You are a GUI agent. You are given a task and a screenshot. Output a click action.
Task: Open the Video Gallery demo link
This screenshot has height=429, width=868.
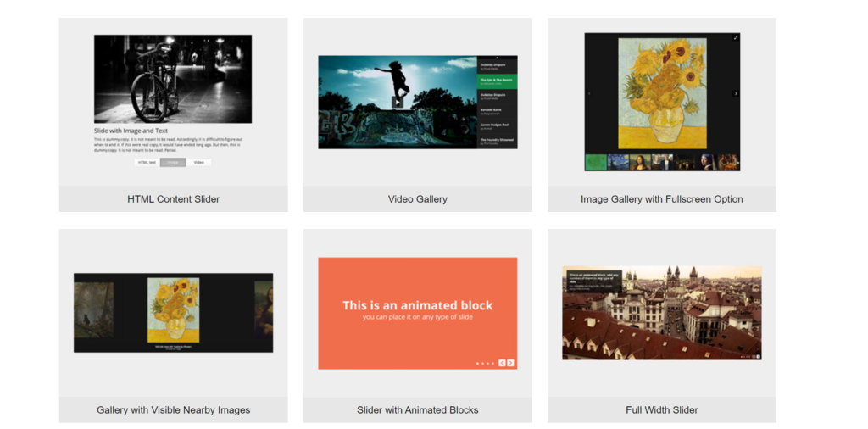coord(417,199)
